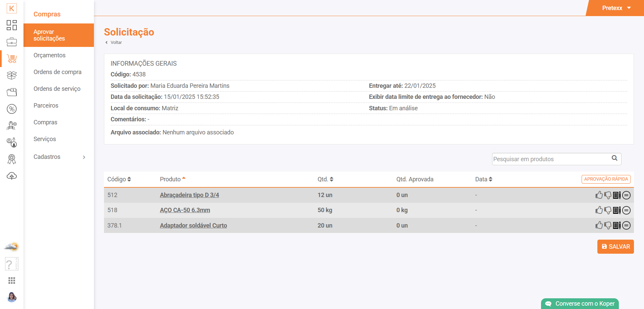Open dashboard grid icon in left rail
The image size is (644, 309).
click(12, 25)
